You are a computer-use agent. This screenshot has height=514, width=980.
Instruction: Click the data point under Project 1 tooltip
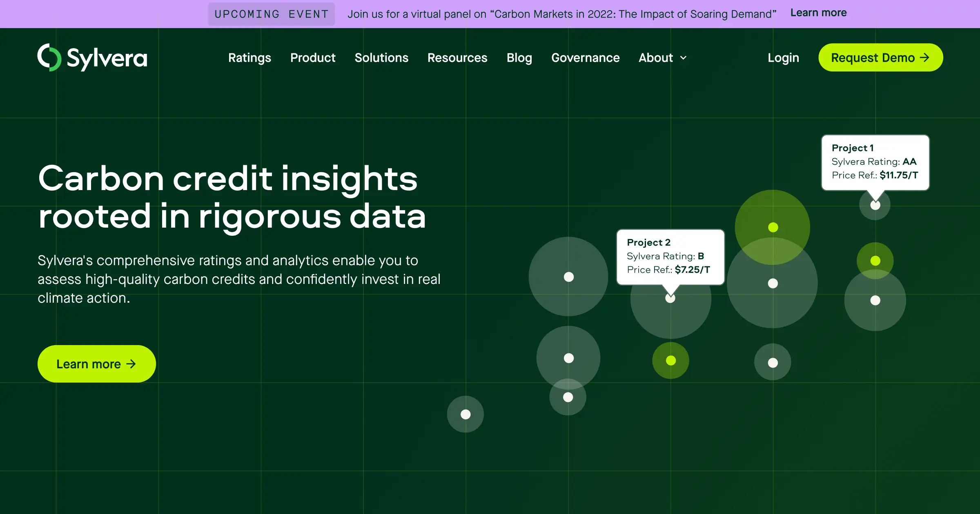(x=875, y=205)
